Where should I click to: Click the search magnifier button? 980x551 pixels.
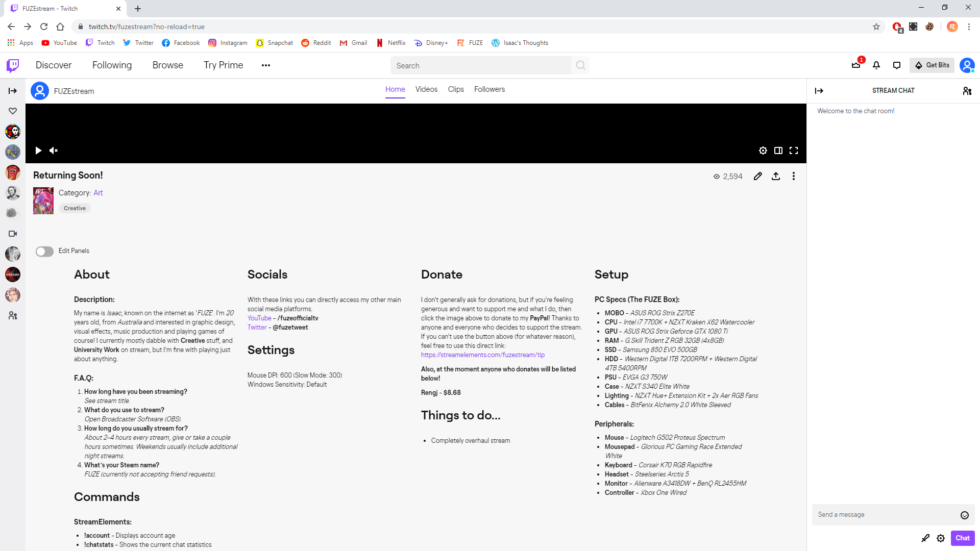580,65
